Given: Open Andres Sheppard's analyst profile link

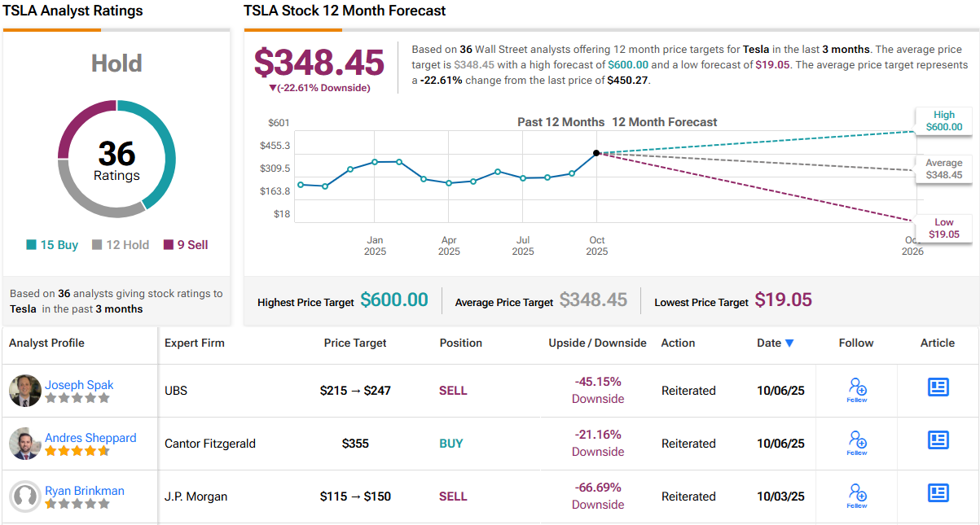Looking at the screenshot, I should (90, 438).
